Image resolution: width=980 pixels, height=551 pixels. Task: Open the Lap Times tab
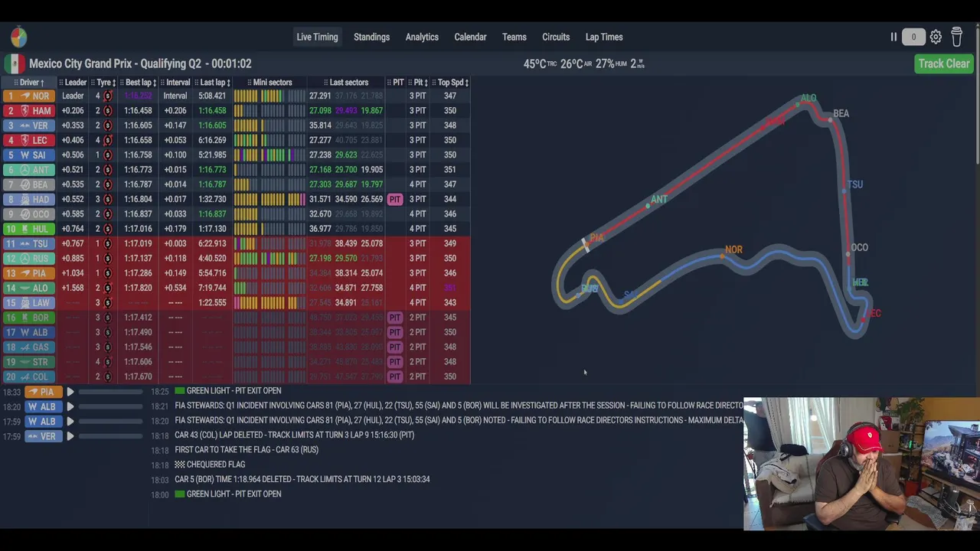tap(604, 37)
